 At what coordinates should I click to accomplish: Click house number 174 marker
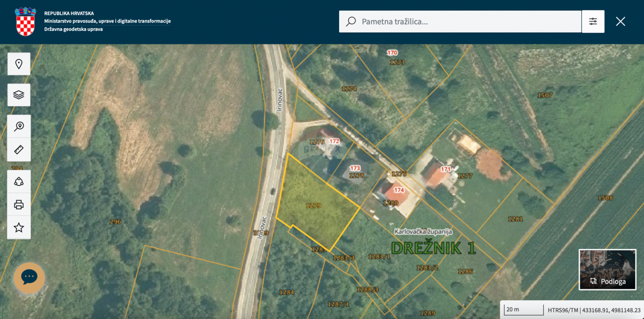pyautogui.click(x=399, y=190)
